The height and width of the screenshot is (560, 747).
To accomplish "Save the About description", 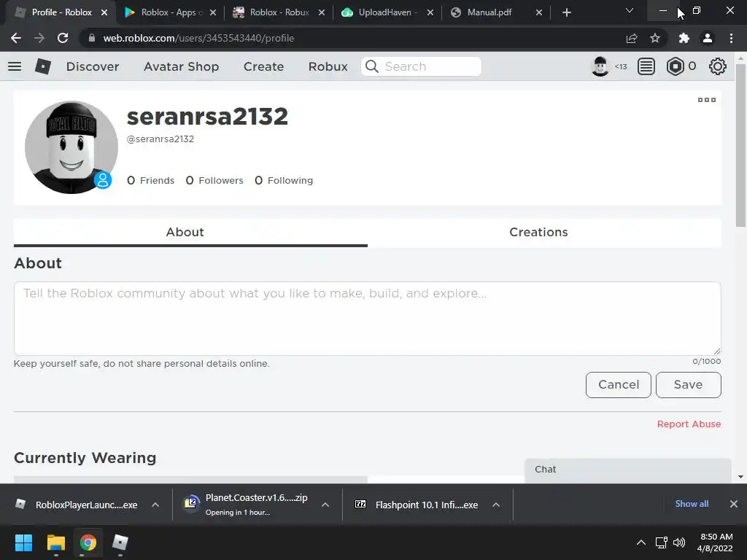I will click(x=689, y=385).
